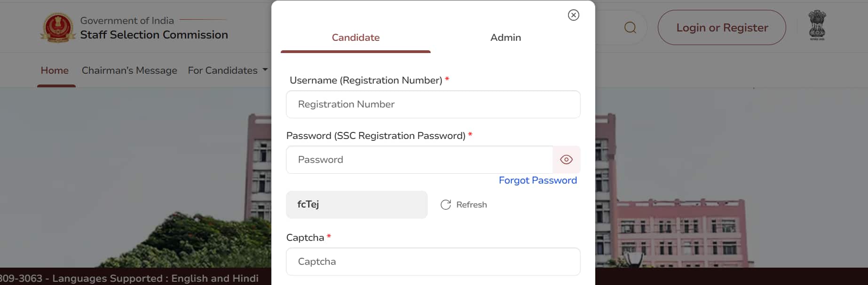Go to the Home menu item
Screen dimensions: 868x285
(x=55, y=70)
